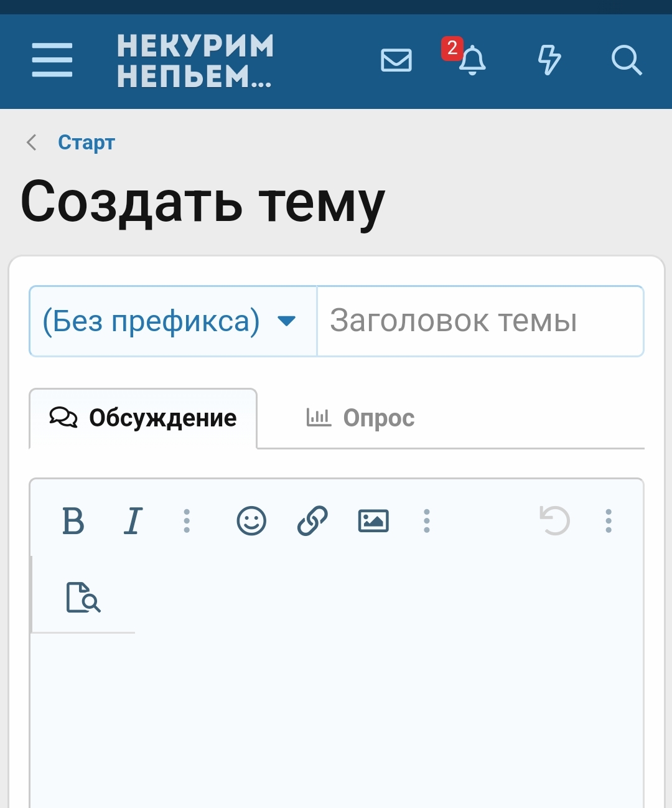The width and height of the screenshot is (672, 808).
Task: Click the undo arrow in editor
Action: coord(554,521)
